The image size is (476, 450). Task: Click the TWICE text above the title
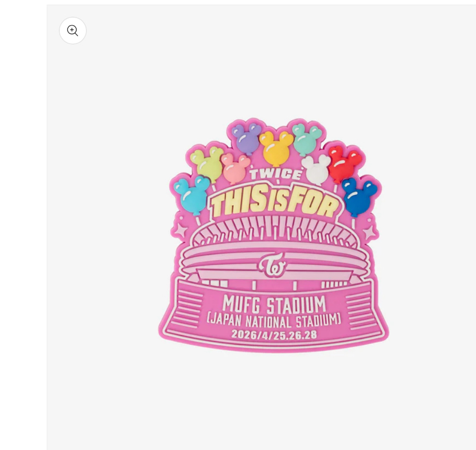pos(276,174)
